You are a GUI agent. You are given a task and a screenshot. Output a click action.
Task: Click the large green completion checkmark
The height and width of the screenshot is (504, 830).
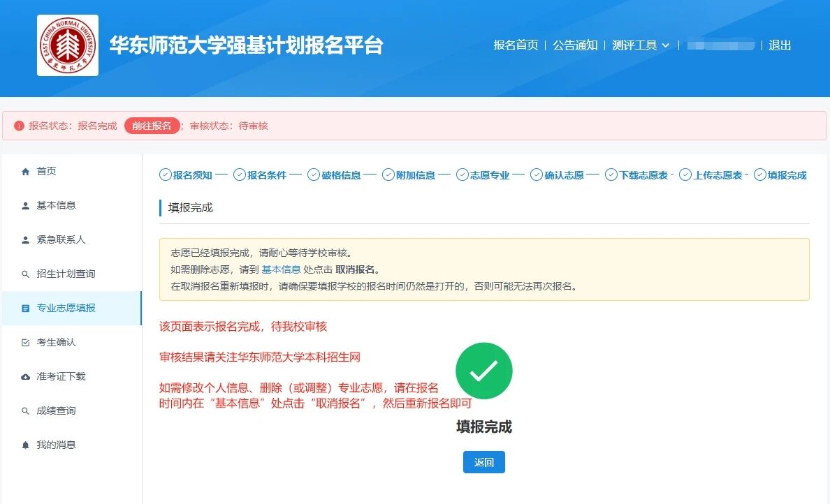[x=483, y=371]
